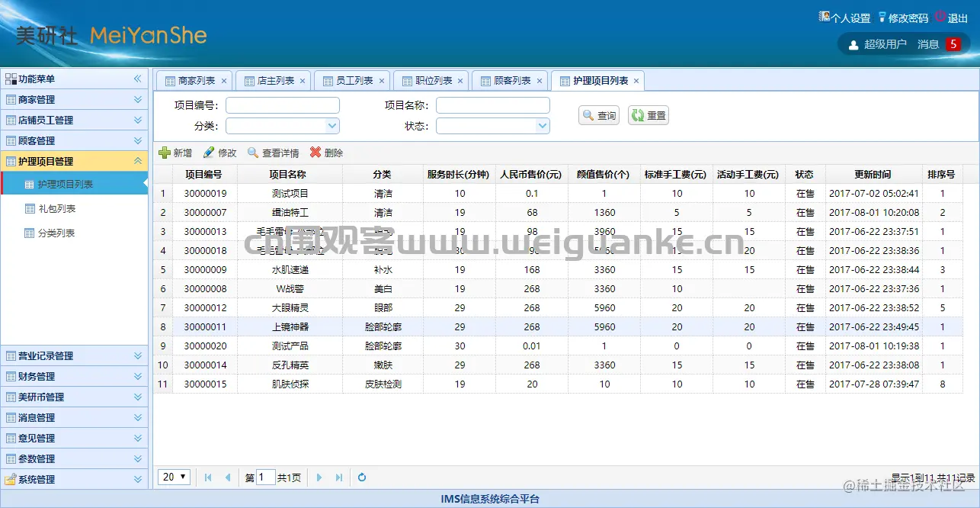Open 分类列表 in sidebar tree

tap(56, 233)
